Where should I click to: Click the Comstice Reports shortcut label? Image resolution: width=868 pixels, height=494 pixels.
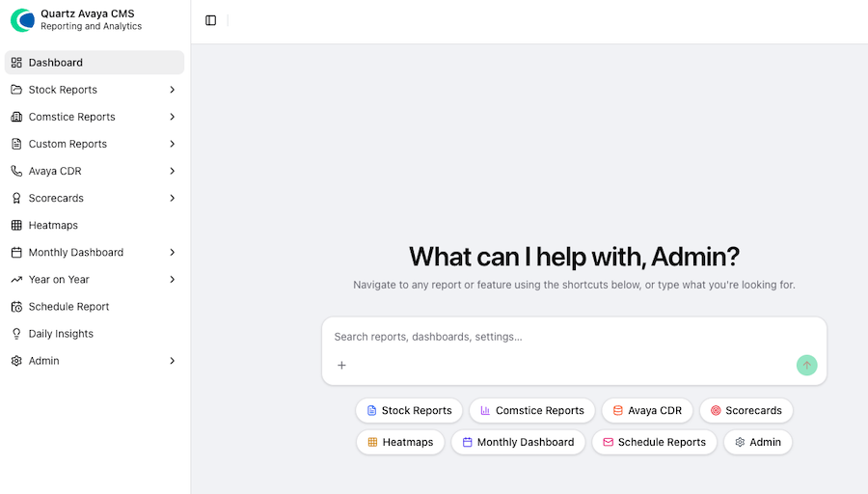pyautogui.click(x=540, y=410)
